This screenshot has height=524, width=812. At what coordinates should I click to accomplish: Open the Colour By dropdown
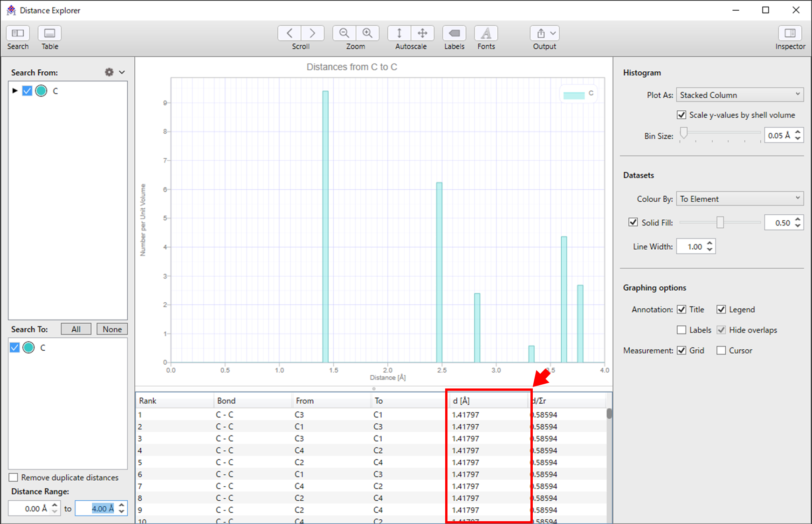tap(739, 199)
